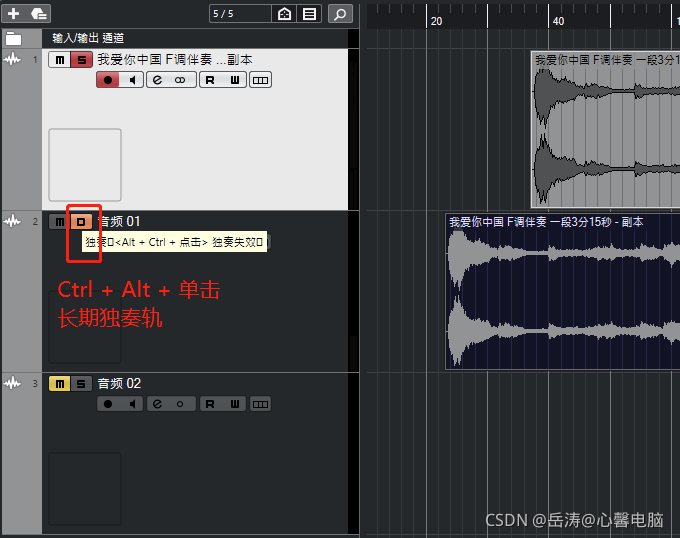Image resolution: width=680 pixels, height=538 pixels.
Task: Click audio waveform icon of track 2
Action: pos(12,221)
